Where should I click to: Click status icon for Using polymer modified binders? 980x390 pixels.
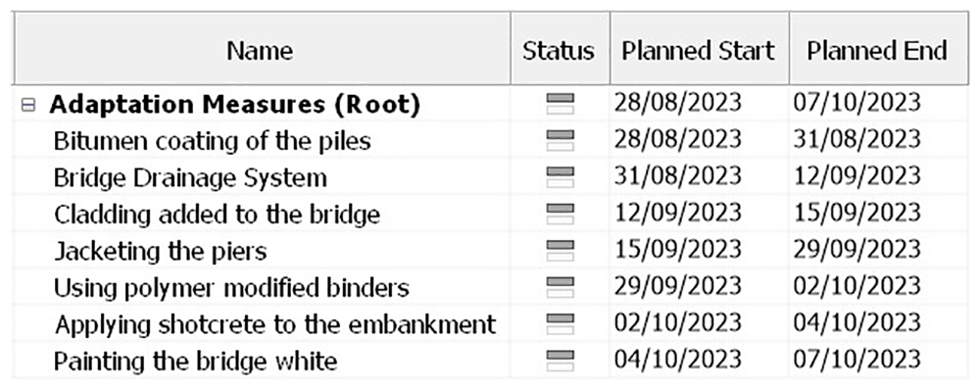point(560,288)
